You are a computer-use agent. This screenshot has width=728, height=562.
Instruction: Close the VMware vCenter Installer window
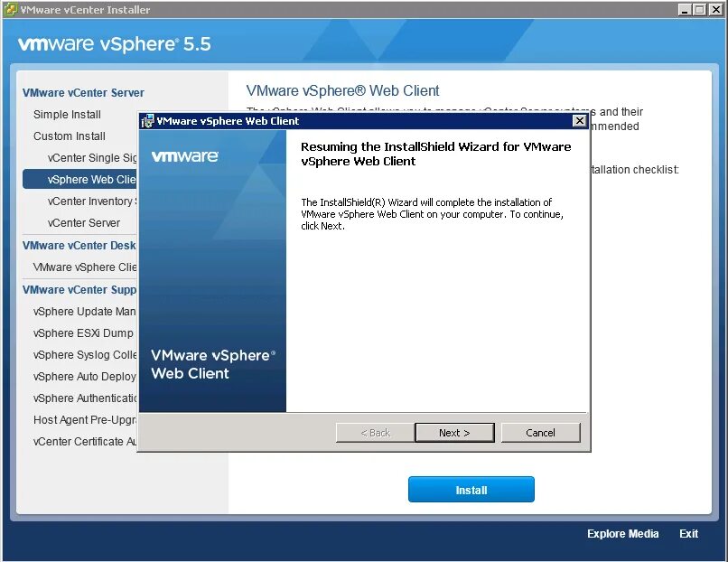click(x=715, y=9)
